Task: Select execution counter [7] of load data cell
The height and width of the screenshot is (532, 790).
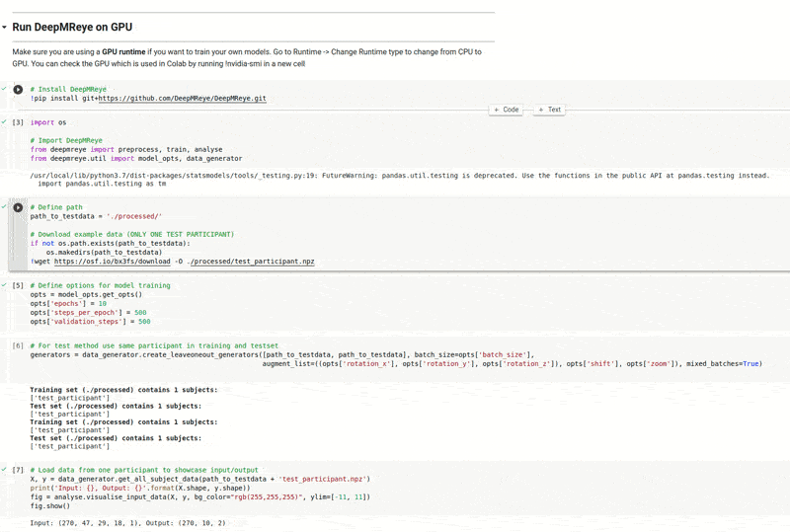Action: (x=18, y=470)
